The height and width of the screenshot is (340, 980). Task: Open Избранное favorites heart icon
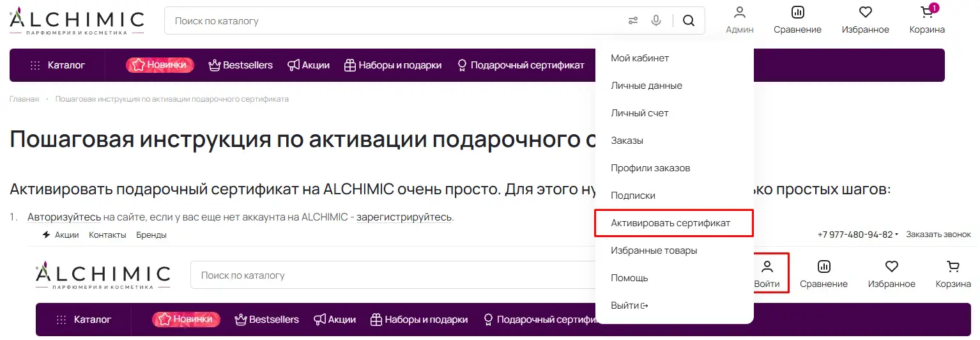pos(865,20)
